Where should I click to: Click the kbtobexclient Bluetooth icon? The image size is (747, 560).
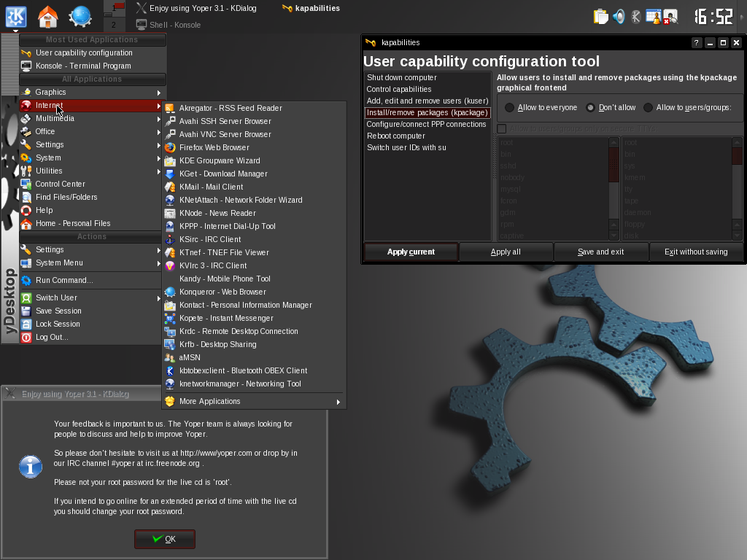click(x=170, y=370)
